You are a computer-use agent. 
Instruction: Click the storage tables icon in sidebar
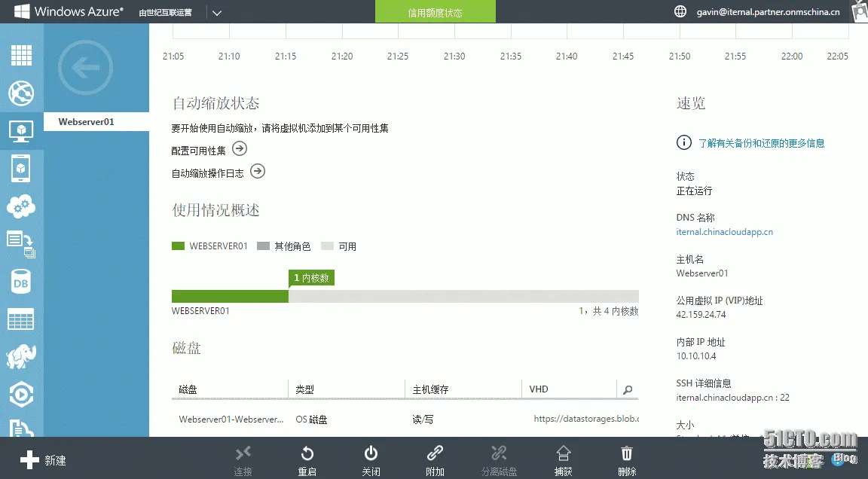point(21,319)
